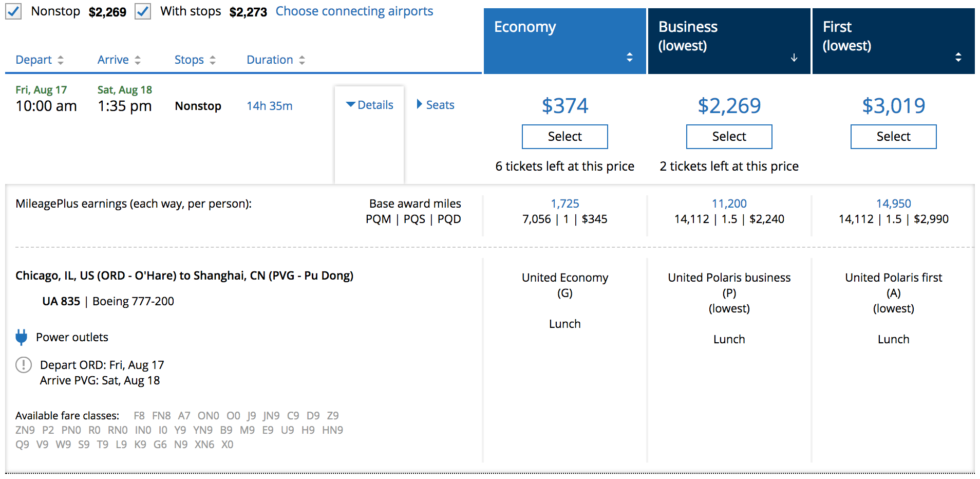
Task: Click the 1,725 base award miles value
Action: (564, 204)
